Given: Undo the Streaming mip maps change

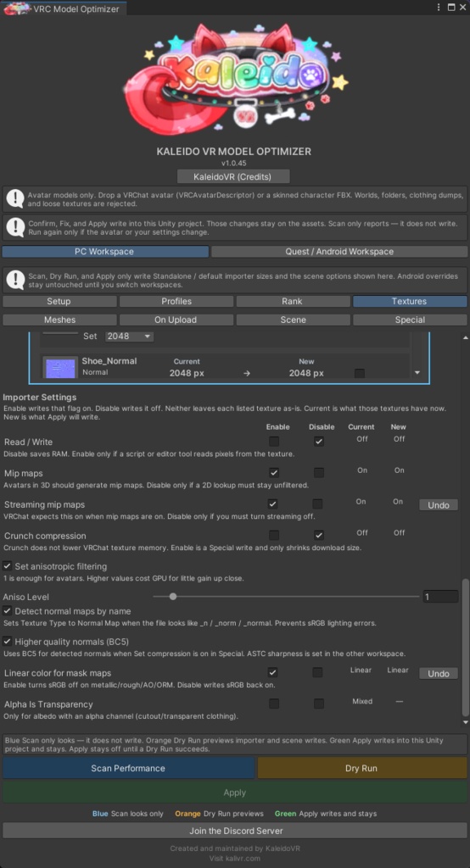Looking at the screenshot, I should (x=439, y=505).
